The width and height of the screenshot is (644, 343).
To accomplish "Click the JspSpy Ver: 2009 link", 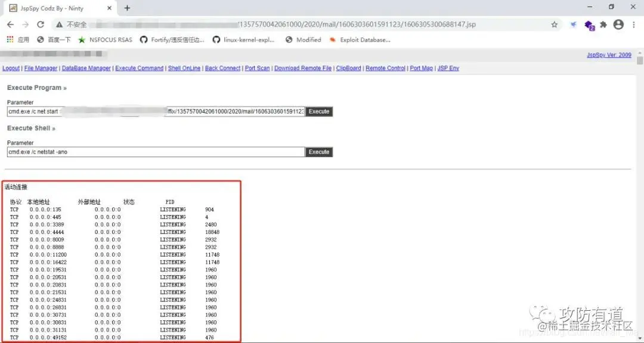I will 609,55.
